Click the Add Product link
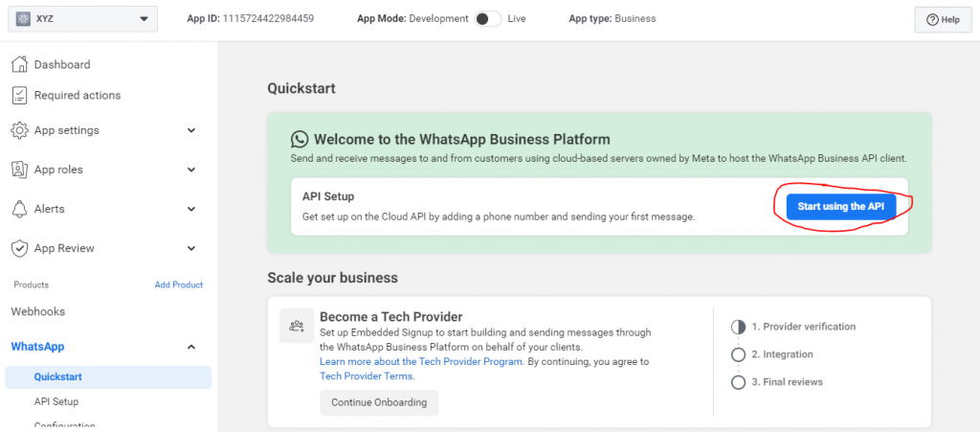This screenshot has width=980, height=432. 179,284
